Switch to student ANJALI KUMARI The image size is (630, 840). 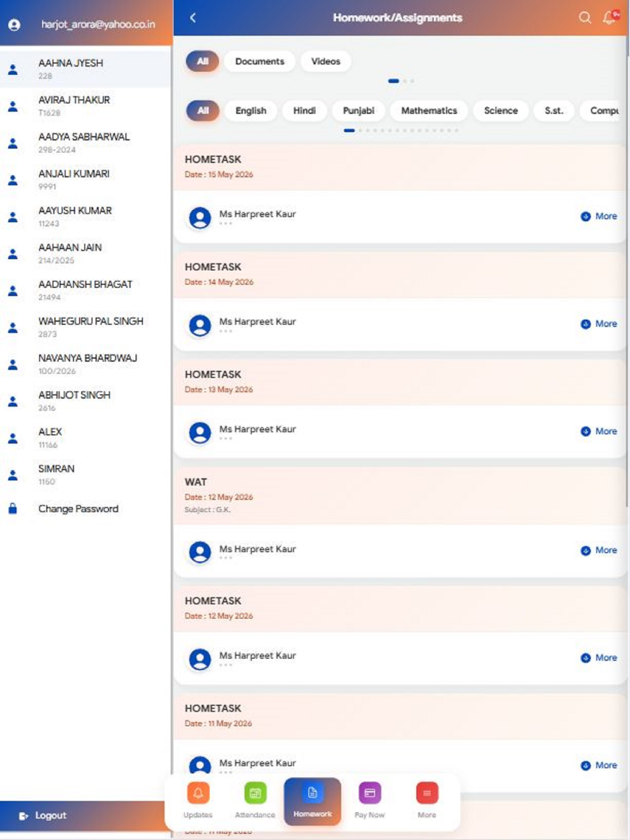[85, 180]
